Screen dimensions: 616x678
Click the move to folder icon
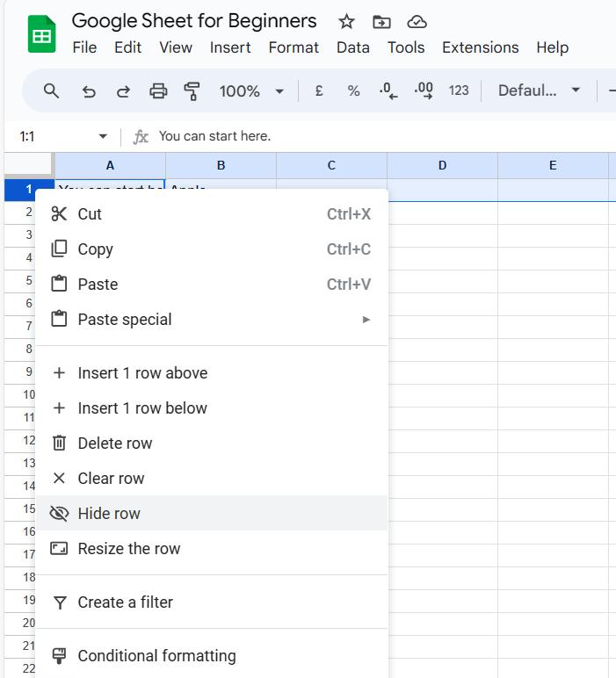click(x=381, y=22)
